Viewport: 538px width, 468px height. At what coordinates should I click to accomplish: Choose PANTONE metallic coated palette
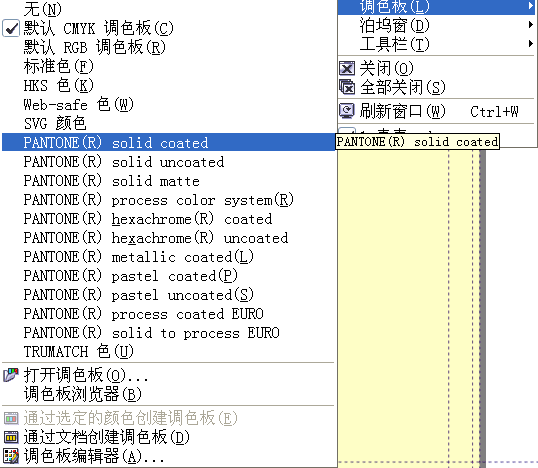pos(168,257)
